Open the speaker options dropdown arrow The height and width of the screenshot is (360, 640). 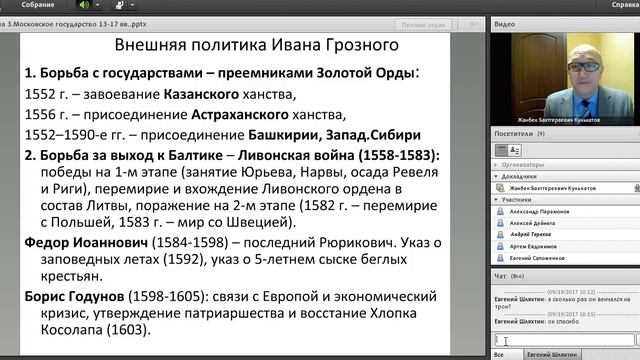[98, 5]
